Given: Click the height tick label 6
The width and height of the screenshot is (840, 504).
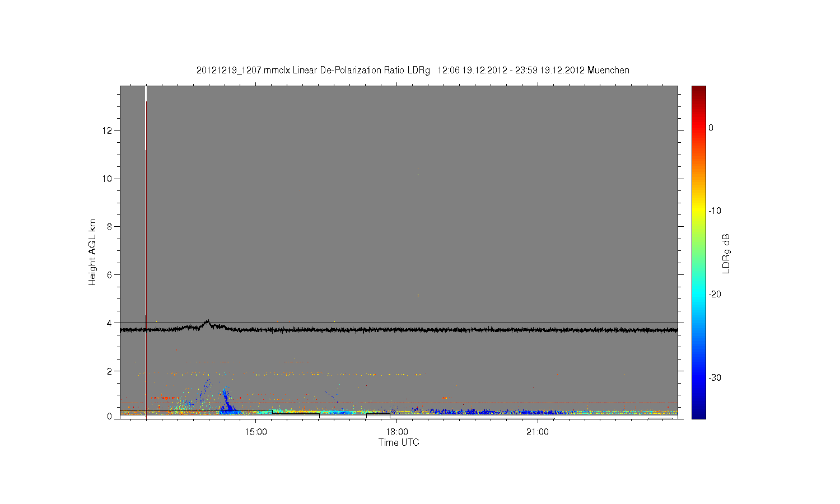Looking at the screenshot, I should tap(110, 274).
